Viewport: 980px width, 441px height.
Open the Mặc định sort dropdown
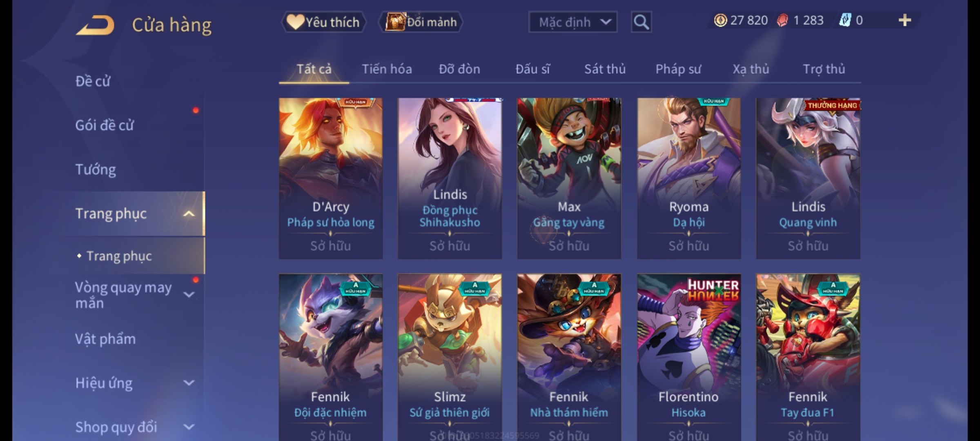click(x=572, y=22)
